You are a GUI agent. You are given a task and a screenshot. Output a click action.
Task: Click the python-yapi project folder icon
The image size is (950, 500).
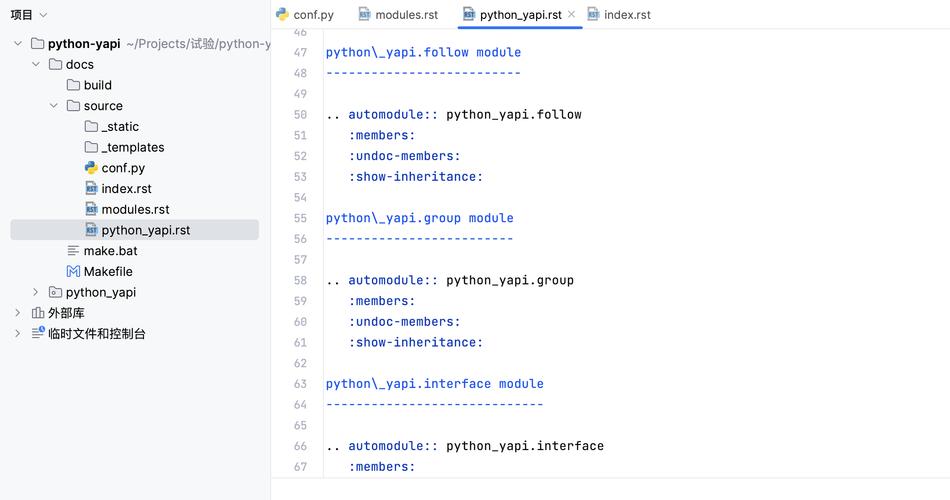(x=38, y=44)
